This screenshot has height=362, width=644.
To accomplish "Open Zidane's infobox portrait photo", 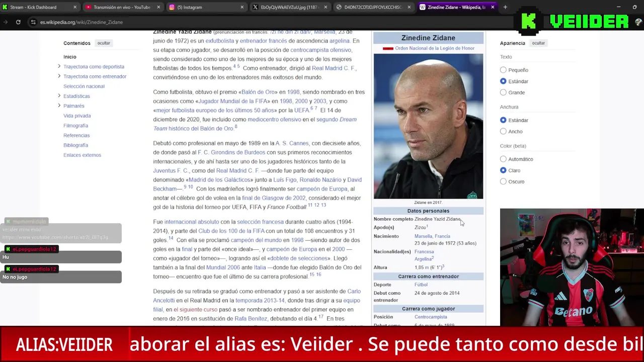I will point(428,126).
